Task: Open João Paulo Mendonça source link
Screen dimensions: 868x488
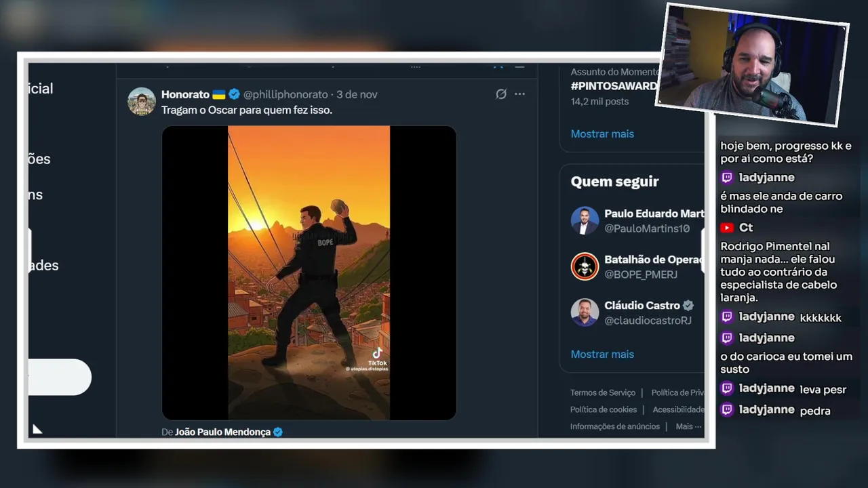Action: [222, 432]
